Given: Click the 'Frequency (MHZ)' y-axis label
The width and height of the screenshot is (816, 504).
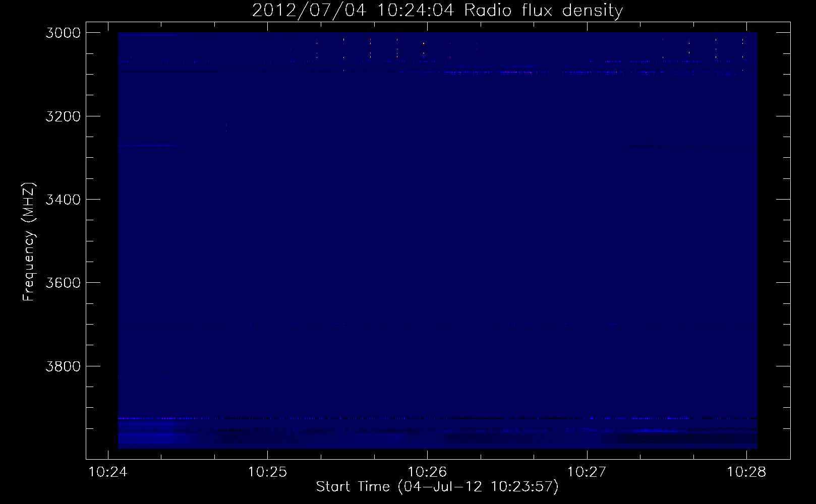Looking at the screenshot, I should tap(29, 242).
